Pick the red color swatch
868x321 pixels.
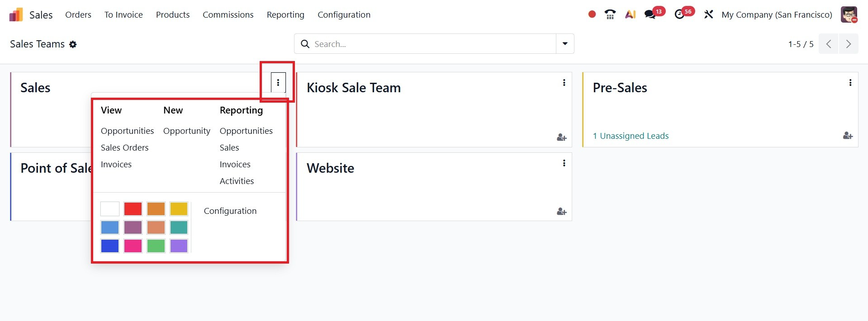(133, 209)
